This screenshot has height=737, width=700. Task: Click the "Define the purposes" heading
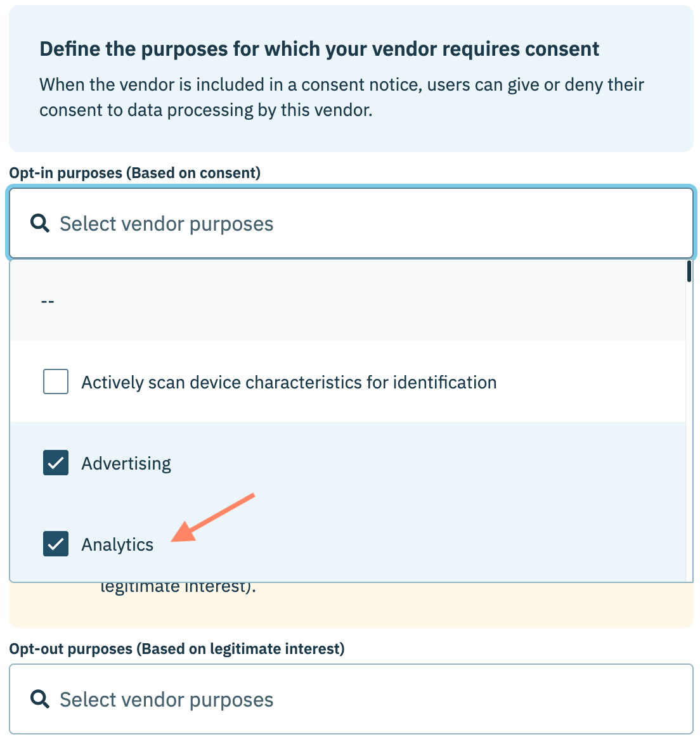[319, 49]
